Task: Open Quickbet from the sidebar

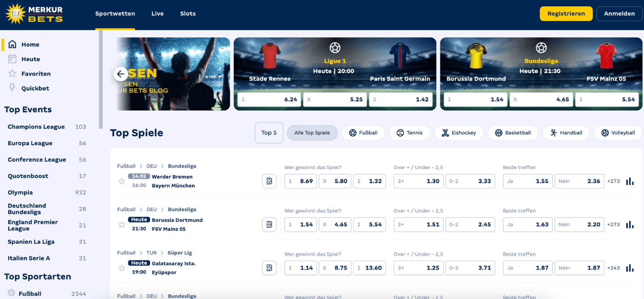Action: point(35,88)
